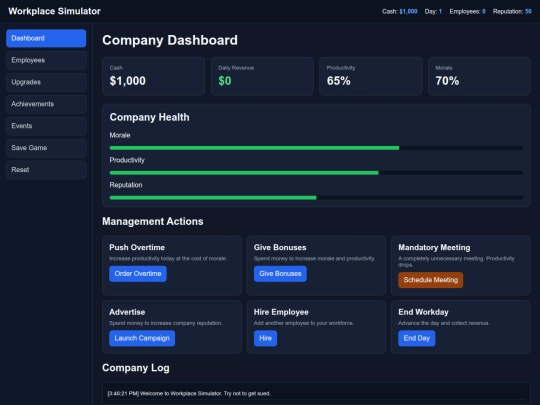Viewport: 540px width, 405px height.
Task: Click the blue Give Bonuses button
Action: click(280, 274)
